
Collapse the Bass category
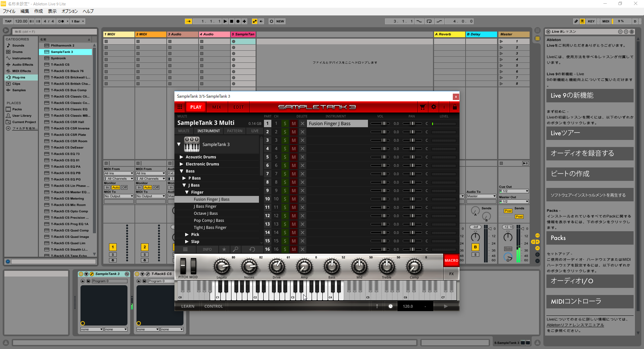click(181, 171)
